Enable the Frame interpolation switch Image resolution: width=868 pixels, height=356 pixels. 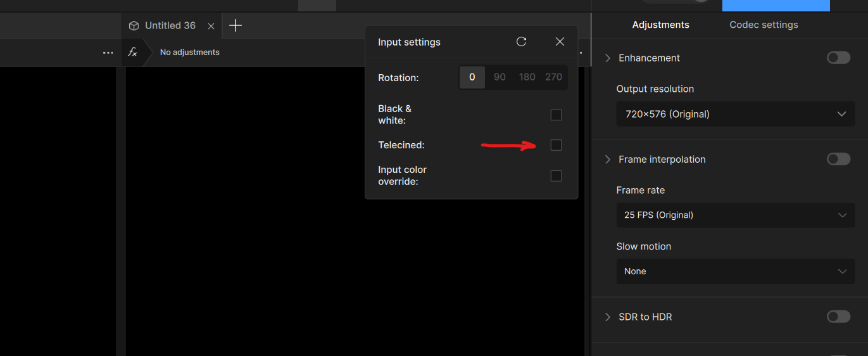(838, 159)
